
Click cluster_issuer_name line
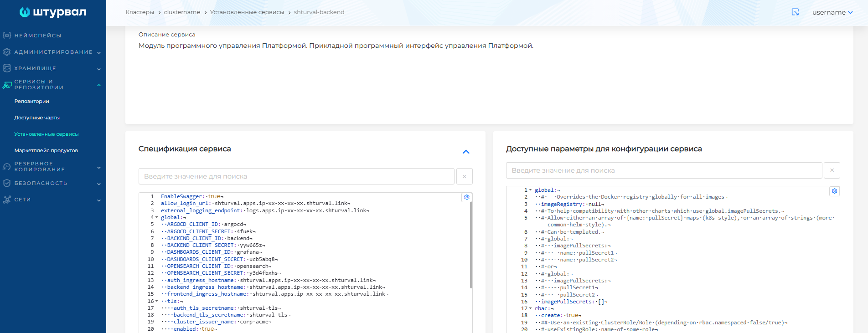pos(216,322)
